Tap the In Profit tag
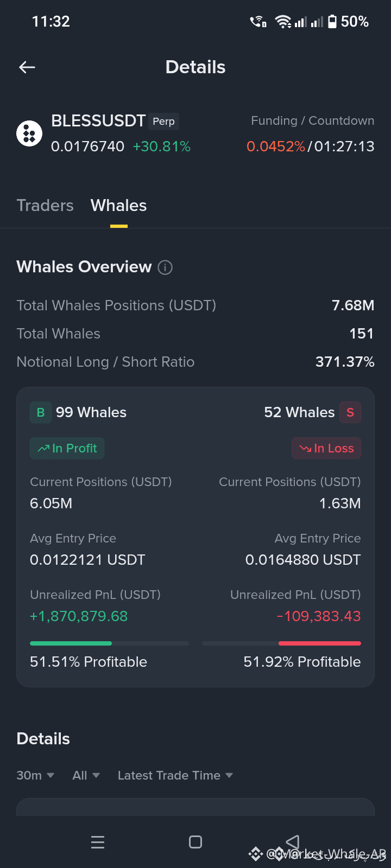 [67, 448]
